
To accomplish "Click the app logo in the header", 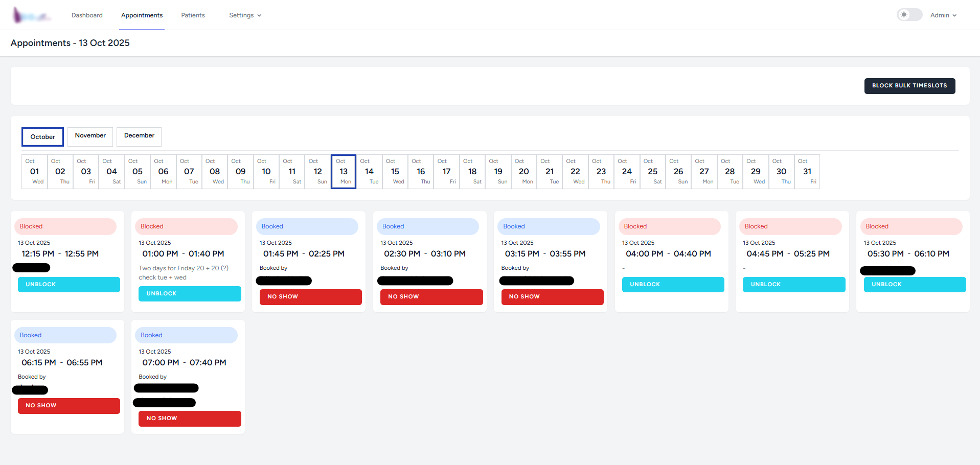I will click(x=32, y=15).
